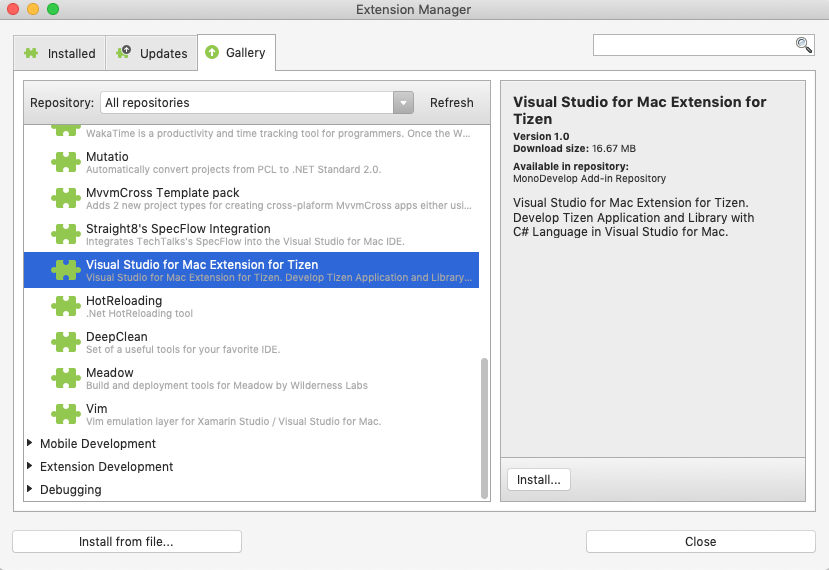This screenshot has width=829, height=570.
Task: Click the DeepClean extension puzzle icon
Action: (x=67, y=342)
